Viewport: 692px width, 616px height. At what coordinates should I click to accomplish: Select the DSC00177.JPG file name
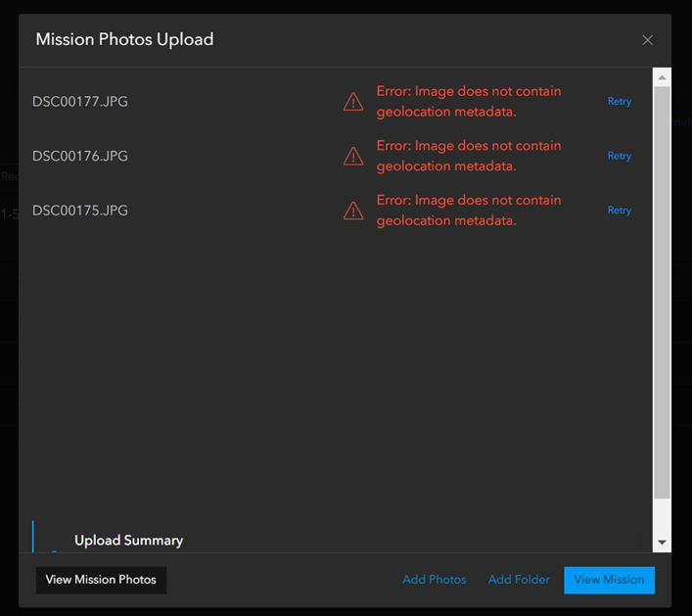80,102
